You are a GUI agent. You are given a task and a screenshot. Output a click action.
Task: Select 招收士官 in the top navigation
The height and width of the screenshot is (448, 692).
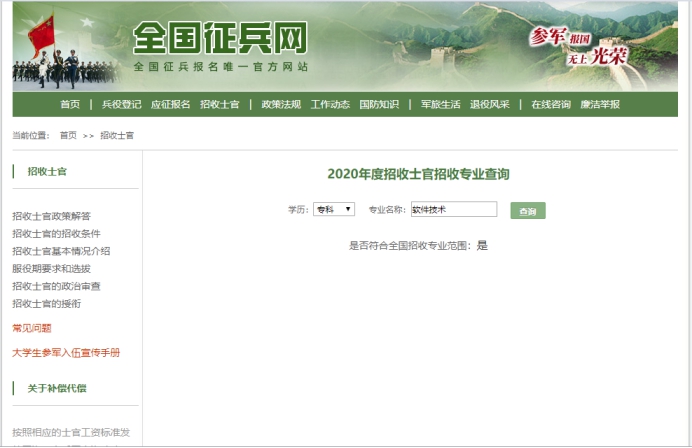[219, 104]
